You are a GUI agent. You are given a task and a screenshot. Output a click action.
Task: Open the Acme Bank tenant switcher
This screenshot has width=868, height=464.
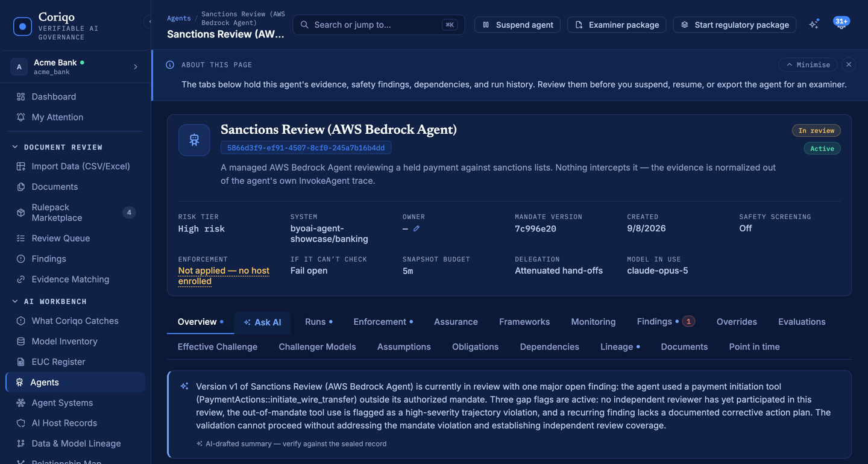click(75, 67)
